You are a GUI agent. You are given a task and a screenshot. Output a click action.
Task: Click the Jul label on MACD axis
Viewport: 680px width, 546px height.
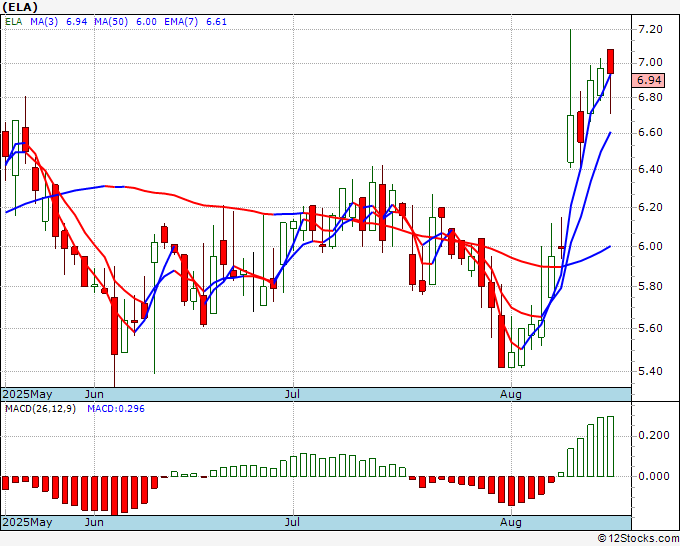pos(292,522)
